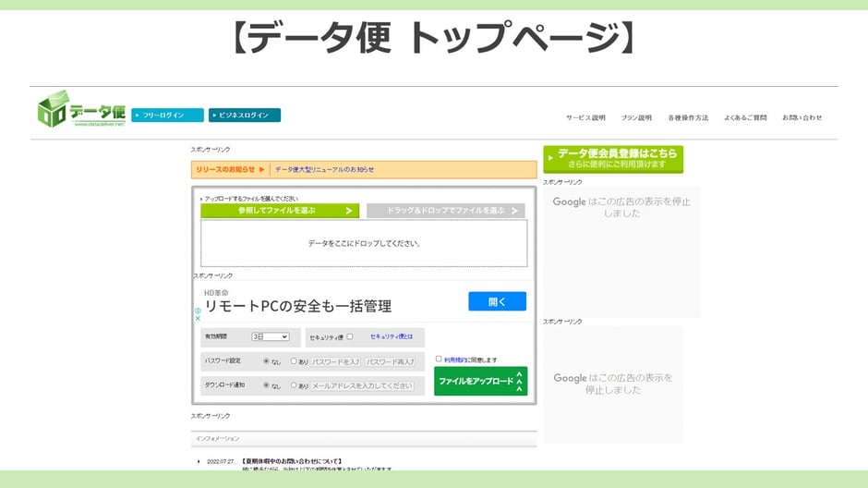Select なし radio for ダウンロード通知
The height and width of the screenshot is (488, 868).
pos(266,385)
